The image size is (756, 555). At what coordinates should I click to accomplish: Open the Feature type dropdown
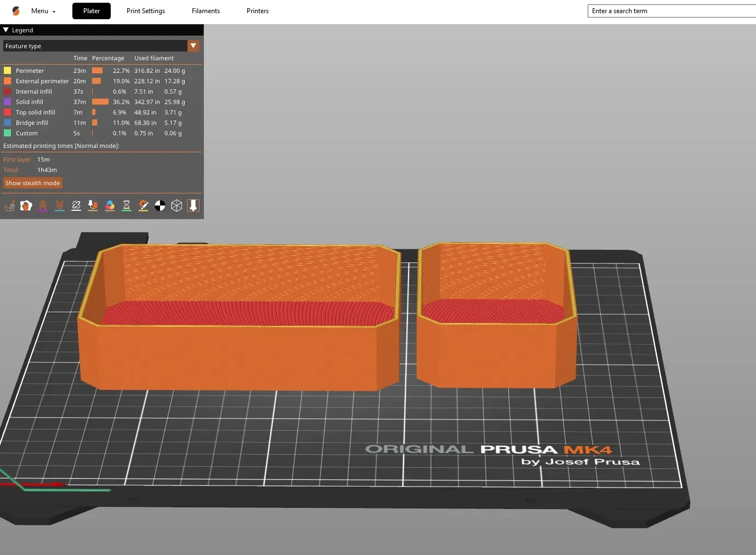click(101, 46)
